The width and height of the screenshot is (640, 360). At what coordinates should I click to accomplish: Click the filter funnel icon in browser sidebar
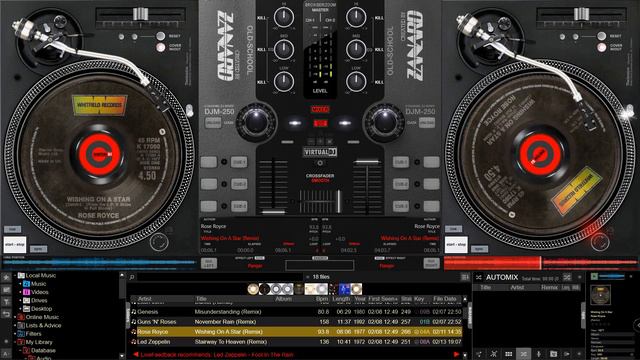pyautogui.click(x=6, y=302)
